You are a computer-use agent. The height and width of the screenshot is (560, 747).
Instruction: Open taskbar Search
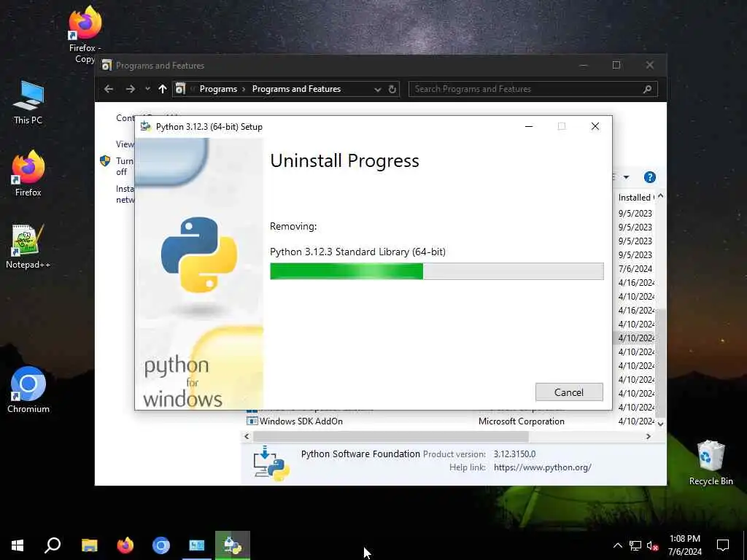[53, 545]
